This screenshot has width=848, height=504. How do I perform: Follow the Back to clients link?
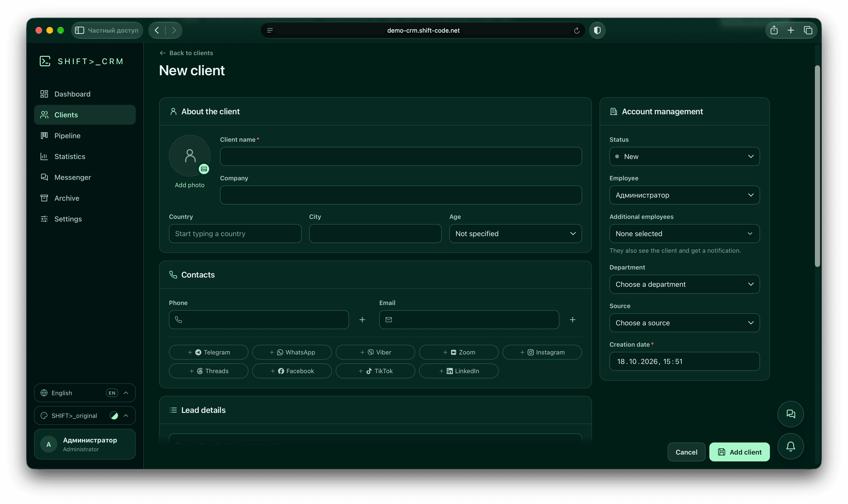point(186,53)
